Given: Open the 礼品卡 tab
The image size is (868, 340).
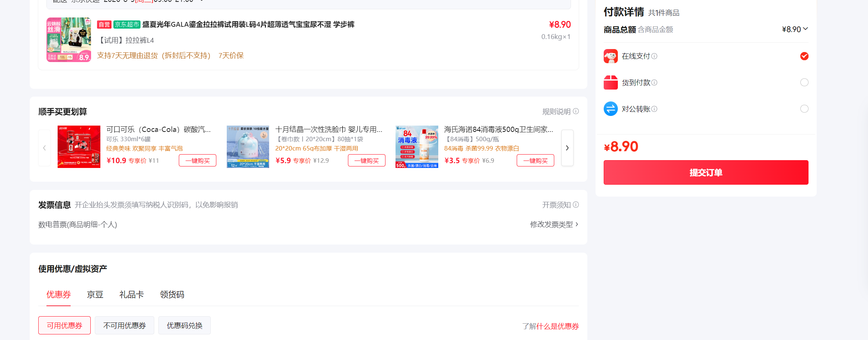Looking at the screenshot, I should [x=132, y=295].
